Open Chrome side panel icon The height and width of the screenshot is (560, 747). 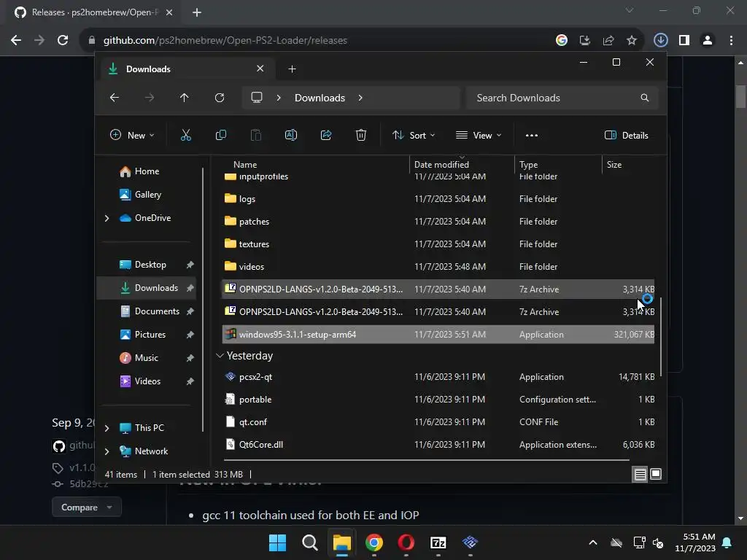click(684, 41)
